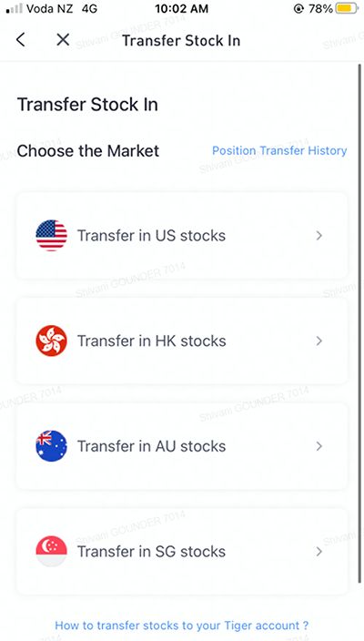Tap the Hong Kong flag icon
Screen dimensions: 364x641
click(52, 341)
